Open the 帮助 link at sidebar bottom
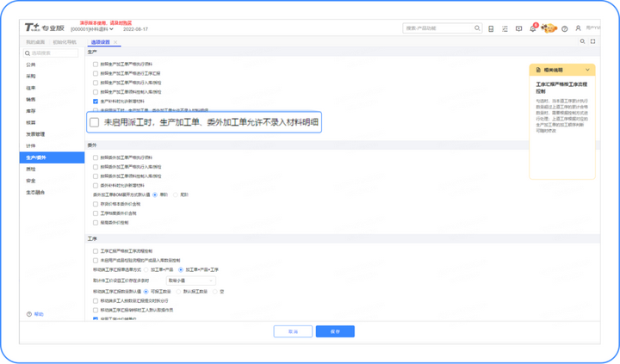620x364 pixels. point(39,314)
